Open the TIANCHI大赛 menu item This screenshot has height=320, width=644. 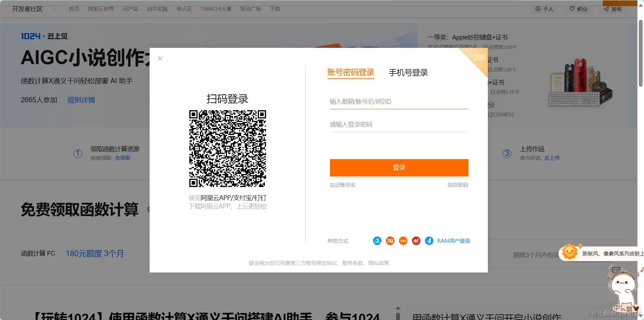[x=215, y=9]
